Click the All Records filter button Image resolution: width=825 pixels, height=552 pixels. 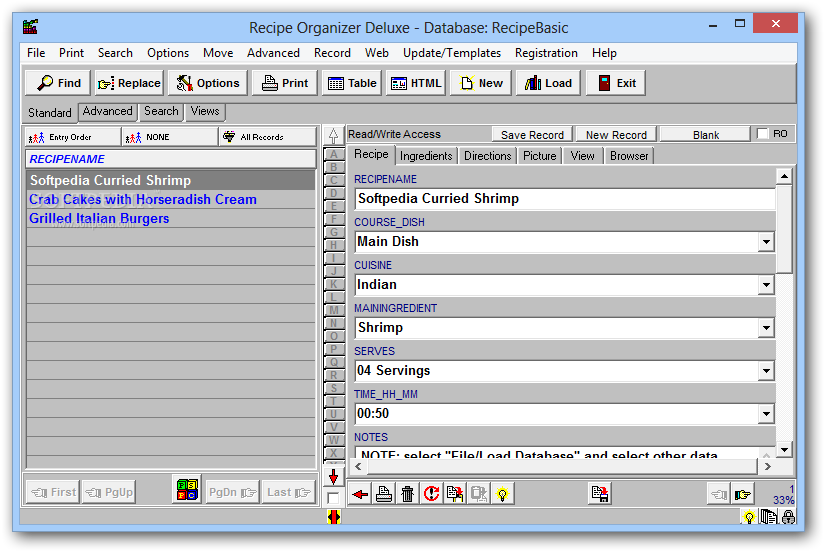pos(267,137)
